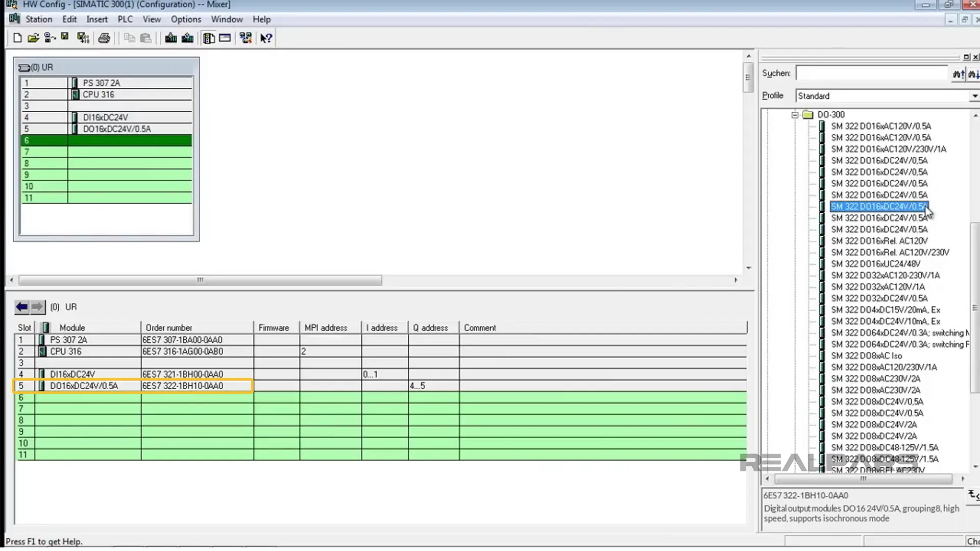The width and height of the screenshot is (980, 551).
Task: Click the Save and Compile icon
Action: pyautogui.click(x=83, y=38)
